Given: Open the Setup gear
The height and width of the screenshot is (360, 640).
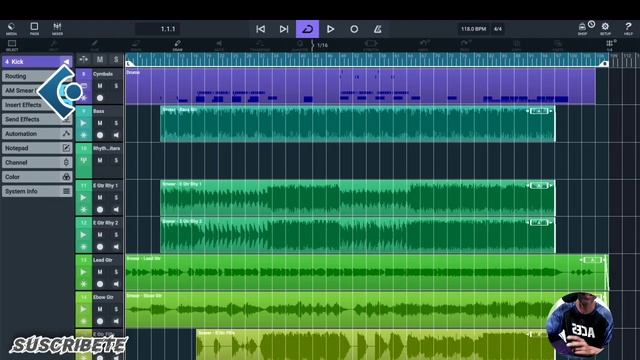Looking at the screenshot, I should (605, 29).
